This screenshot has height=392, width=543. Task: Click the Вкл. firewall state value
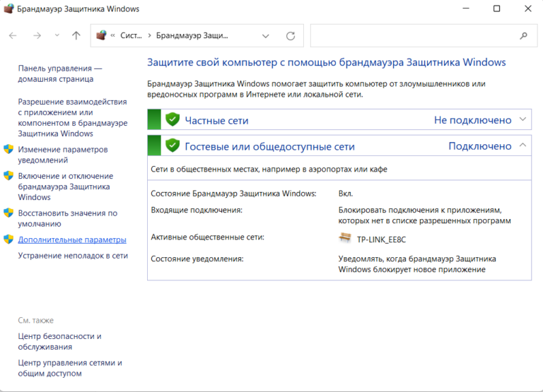pyautogui.click(x=346, y=194)
